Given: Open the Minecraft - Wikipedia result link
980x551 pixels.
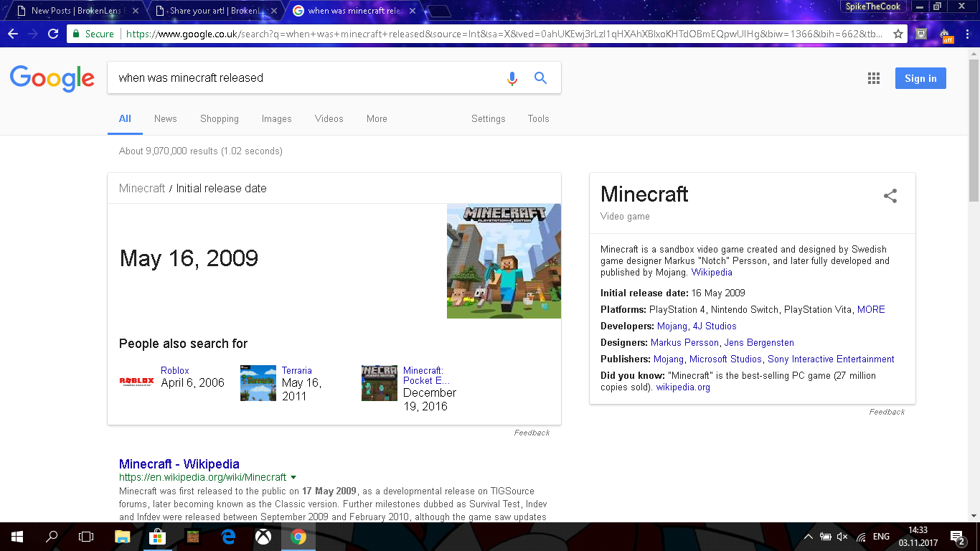Looking at the screenshot, I should (179, 464).
